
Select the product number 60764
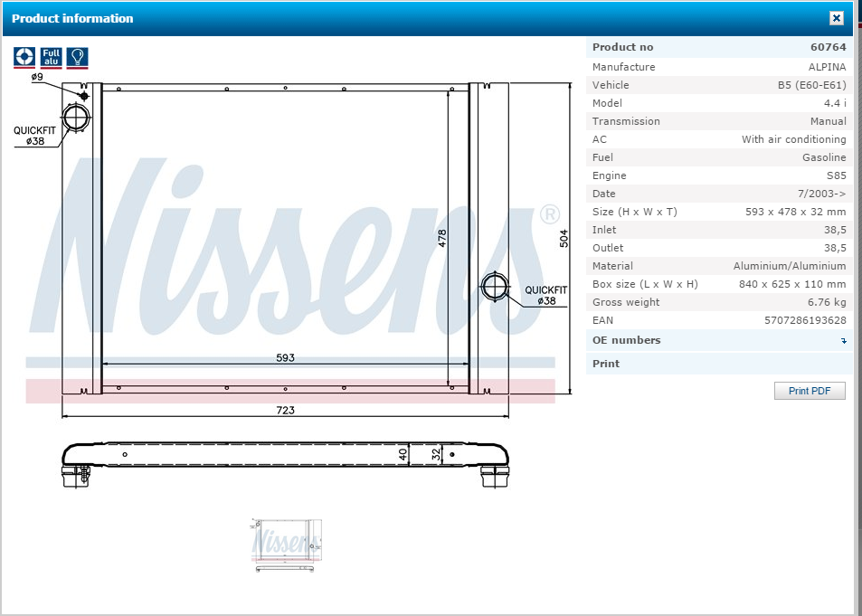pyautogui.click(x=828, y=47)
